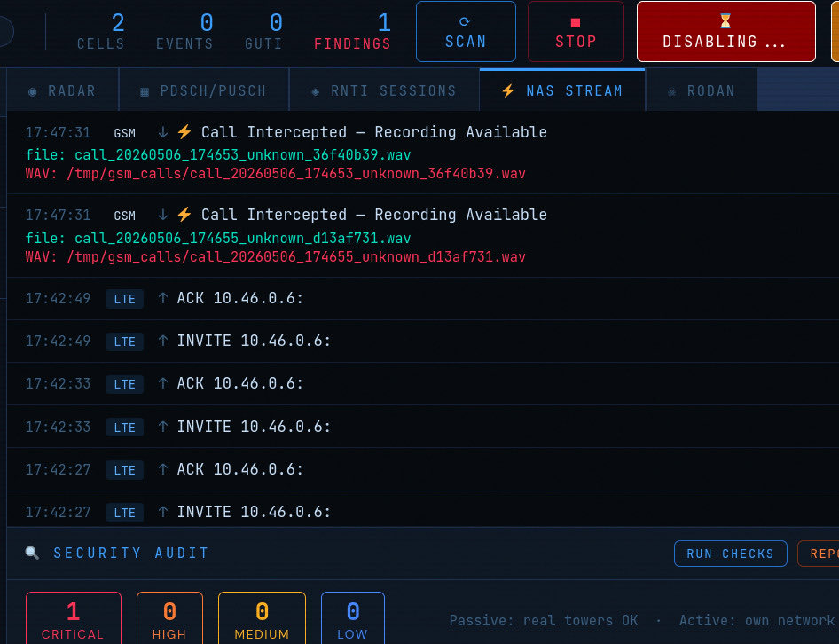The height and width of the screenshot is (644, 839).
Task: Switch to the RODAN tab
Action: pos(702,90)
